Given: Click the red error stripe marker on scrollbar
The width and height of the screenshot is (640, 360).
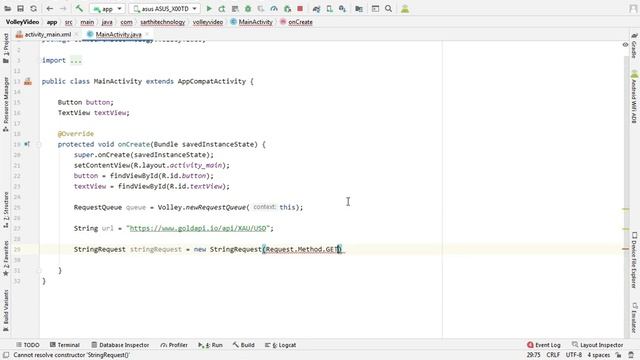Looking at the screenshot, I should tap(625, 249).
